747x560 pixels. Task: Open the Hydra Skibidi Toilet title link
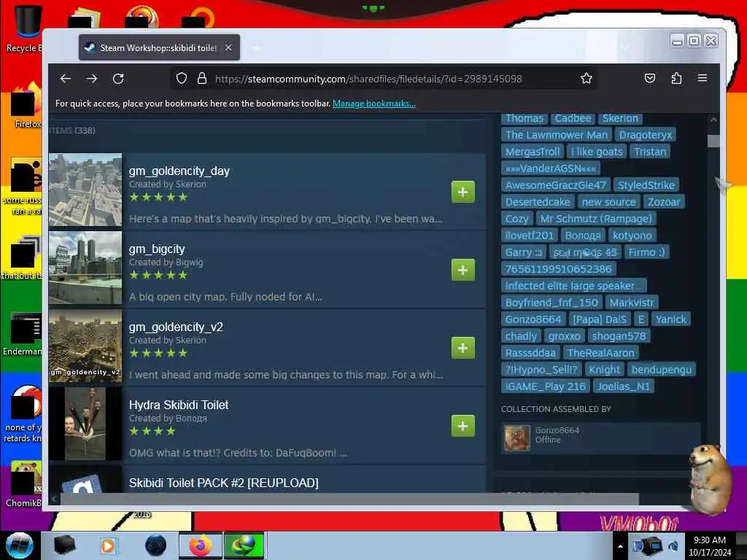[x=179, y=405]
